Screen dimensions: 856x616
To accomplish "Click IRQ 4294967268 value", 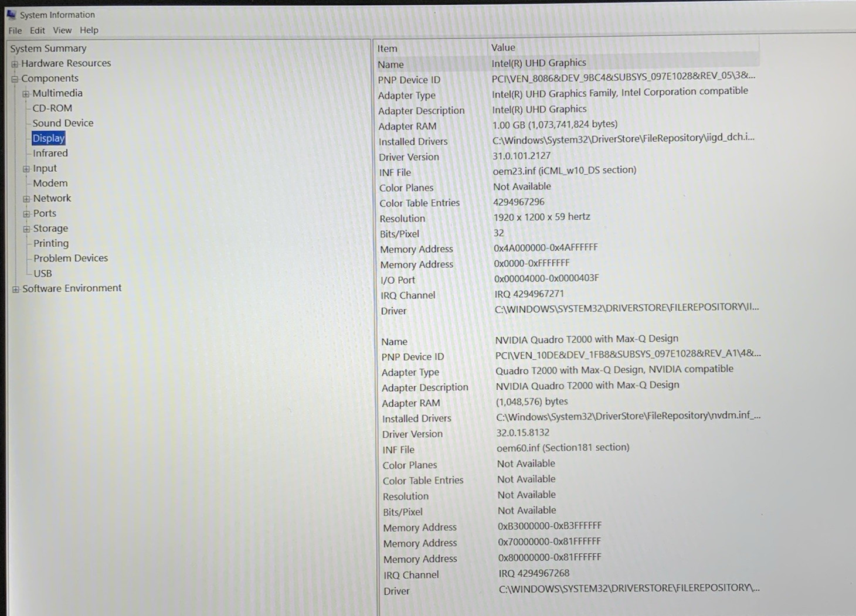I will pos(534,573).
